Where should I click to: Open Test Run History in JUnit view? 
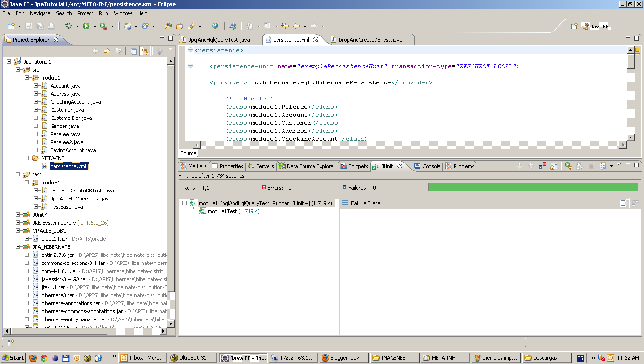tap(602, 165)
